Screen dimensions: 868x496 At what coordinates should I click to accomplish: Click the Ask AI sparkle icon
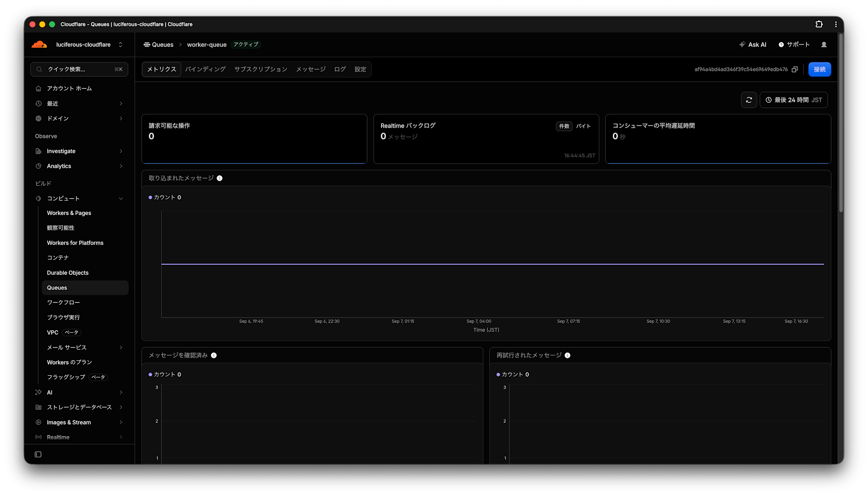pos(742,45)
